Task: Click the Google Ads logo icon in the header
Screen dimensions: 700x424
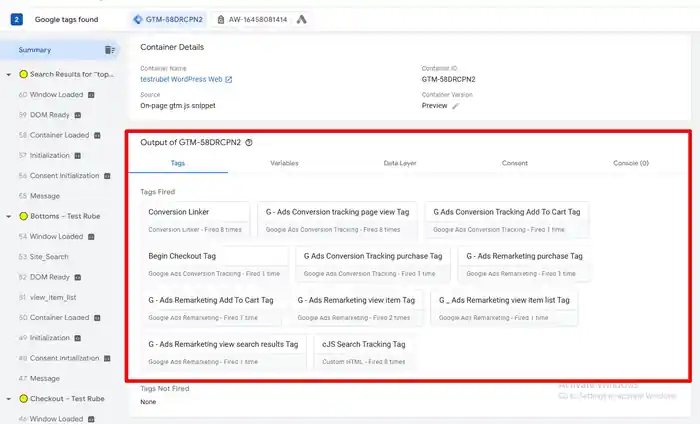Action: 302,20
